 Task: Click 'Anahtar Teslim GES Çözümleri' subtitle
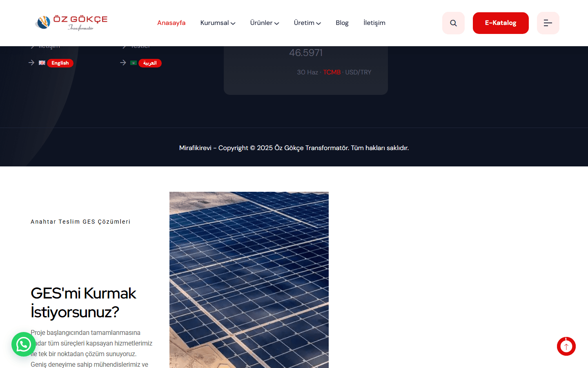pos(80,222)
